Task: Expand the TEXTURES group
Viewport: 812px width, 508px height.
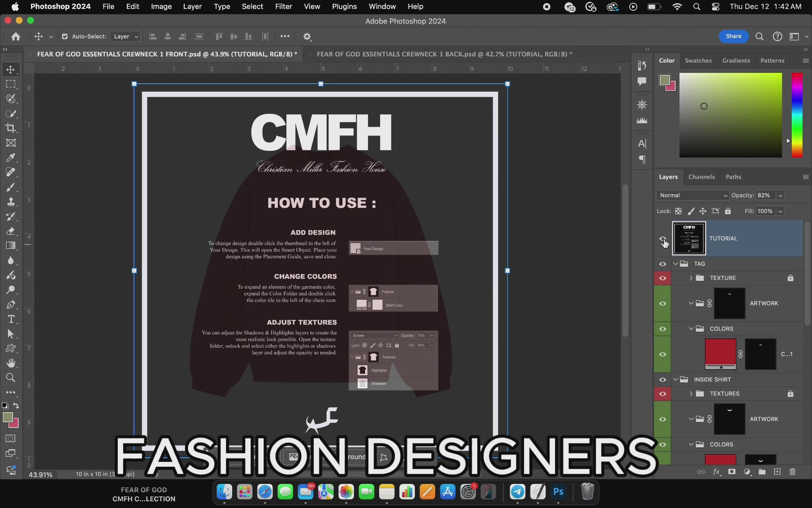Action: 691,394
